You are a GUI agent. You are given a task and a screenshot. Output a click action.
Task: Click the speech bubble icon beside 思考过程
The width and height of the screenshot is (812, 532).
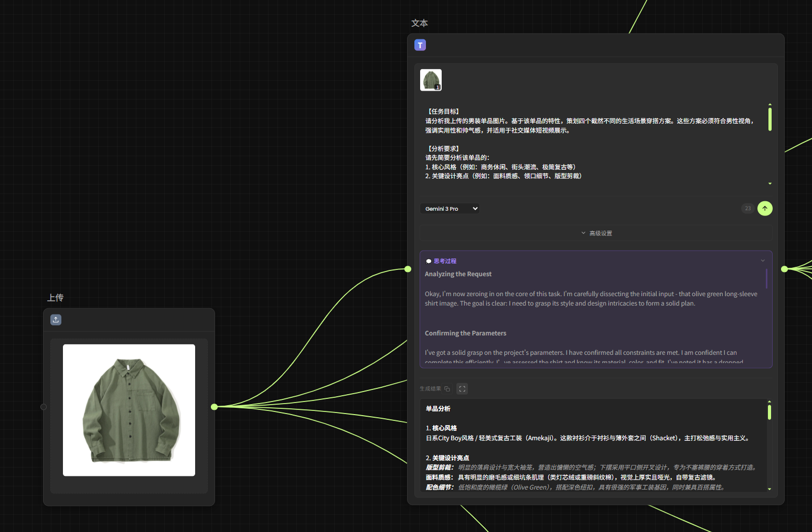(429, 261)
